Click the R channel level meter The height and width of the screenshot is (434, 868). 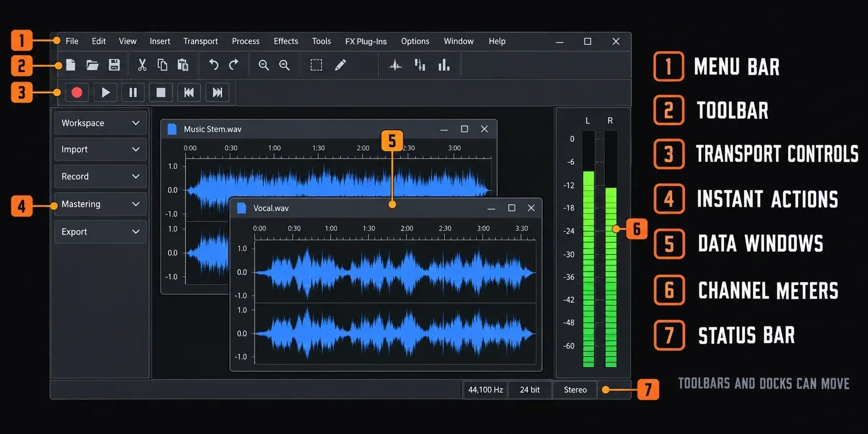click(x=611, y=249)
